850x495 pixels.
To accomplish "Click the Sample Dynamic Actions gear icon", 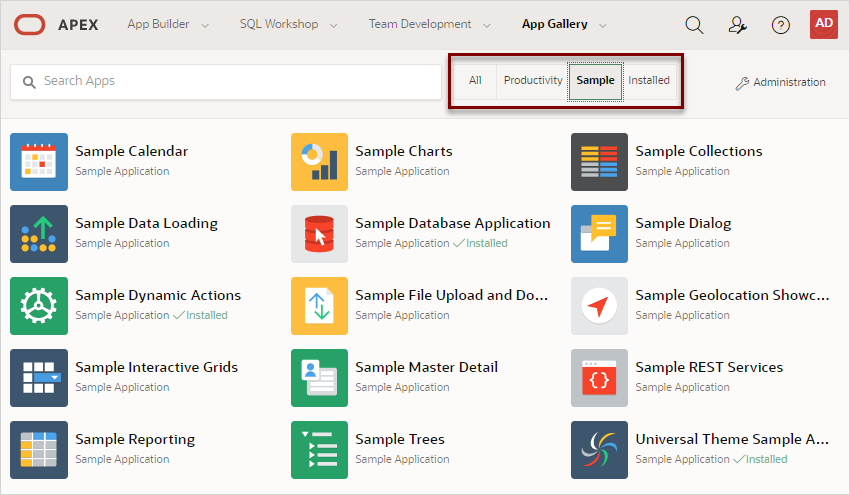I will (x=39, y=306).
